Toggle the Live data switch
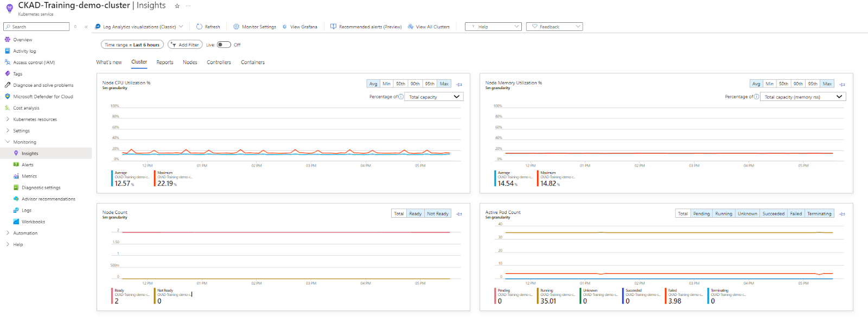Screen dimensions: 868x322 [x=224, y=45]
